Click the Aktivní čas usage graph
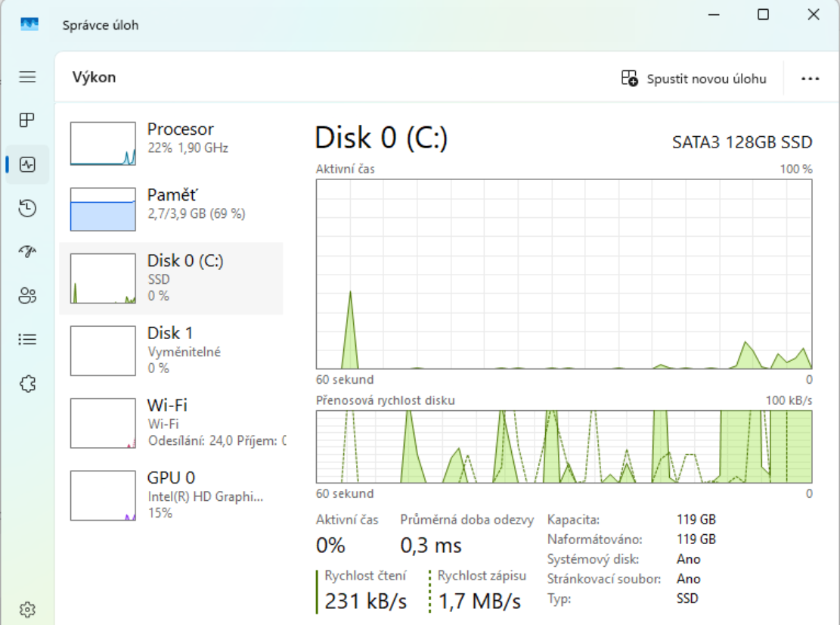This screenshot has height=625, width=840. pyautogui.click(x=565, y=276)
